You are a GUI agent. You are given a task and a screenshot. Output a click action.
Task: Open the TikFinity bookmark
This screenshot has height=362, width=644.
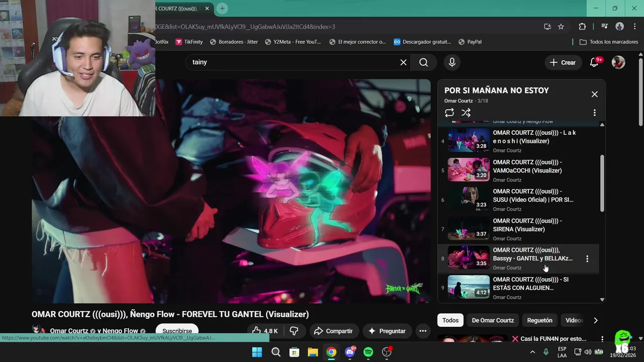coord(189,42)
